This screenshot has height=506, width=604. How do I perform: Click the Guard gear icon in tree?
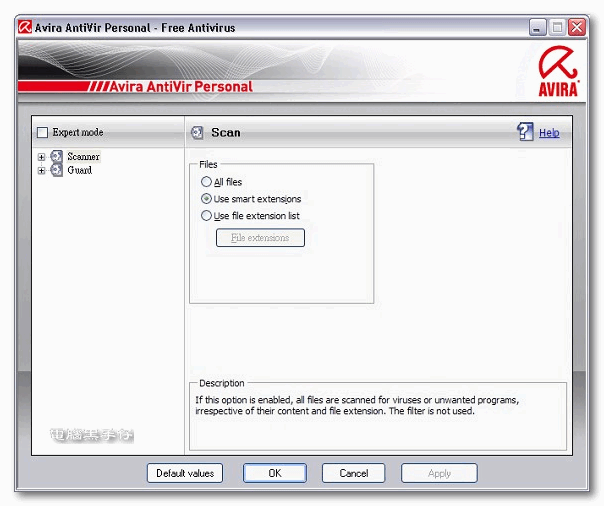(57, 170)
